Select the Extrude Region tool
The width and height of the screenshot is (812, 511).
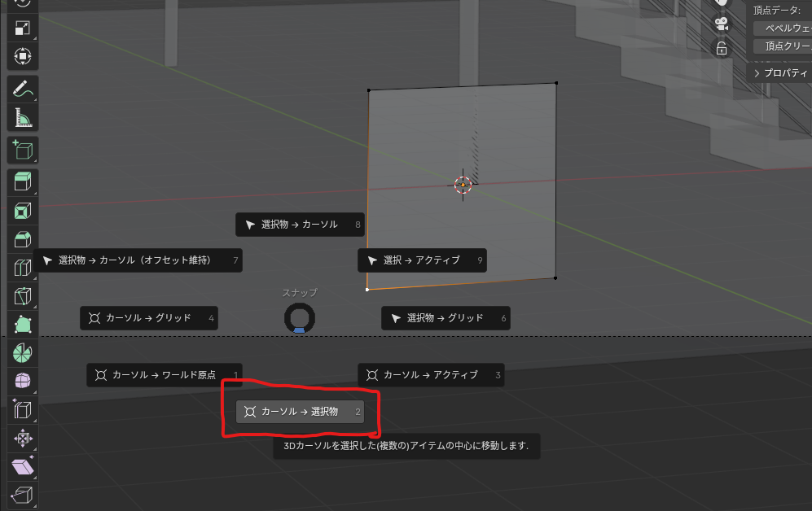click(23, 181)
